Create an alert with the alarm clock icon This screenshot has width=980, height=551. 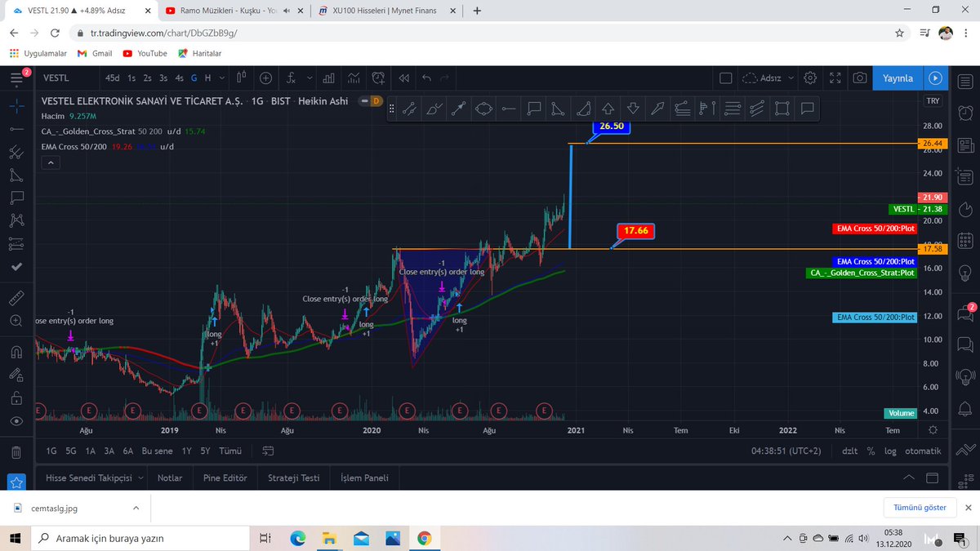378,78
